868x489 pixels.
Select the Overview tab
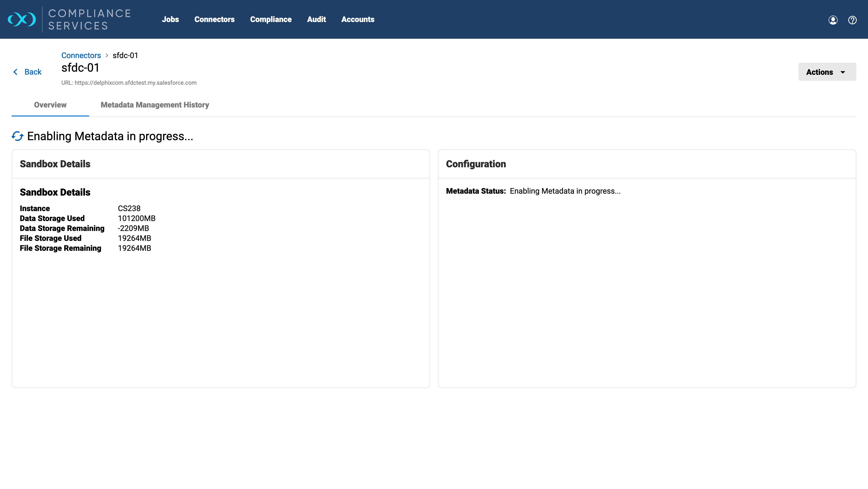point(50,105)
